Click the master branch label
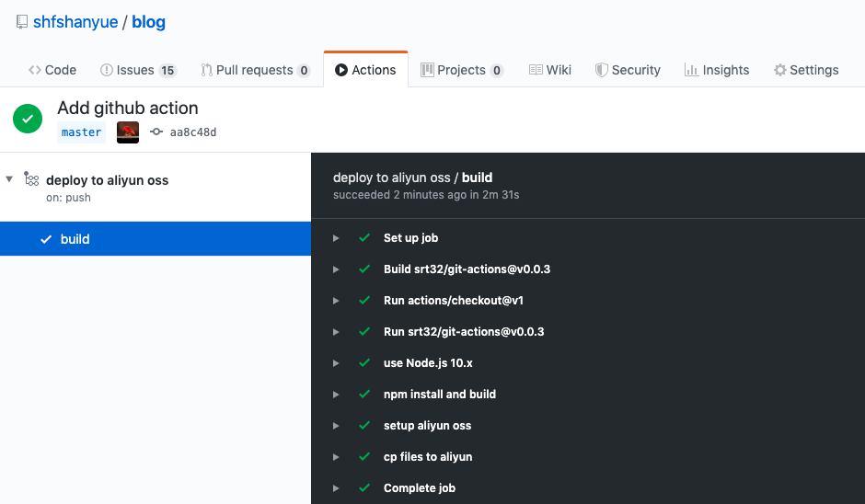The image size is (865, 504). (81, 132)
